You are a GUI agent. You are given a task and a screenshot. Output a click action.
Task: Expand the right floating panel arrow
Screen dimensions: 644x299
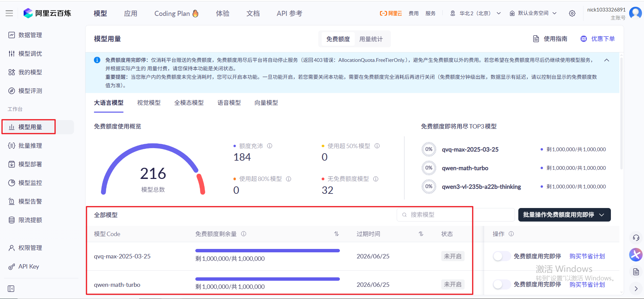click(636, 289)
